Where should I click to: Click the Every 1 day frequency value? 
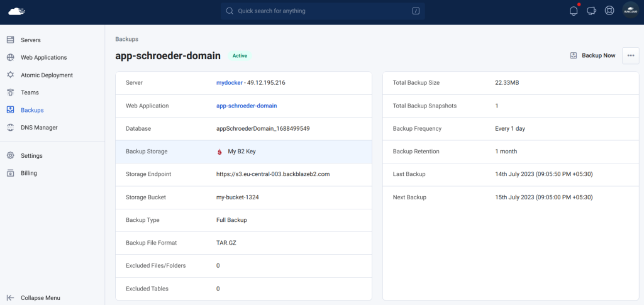[x=510, y=128]
